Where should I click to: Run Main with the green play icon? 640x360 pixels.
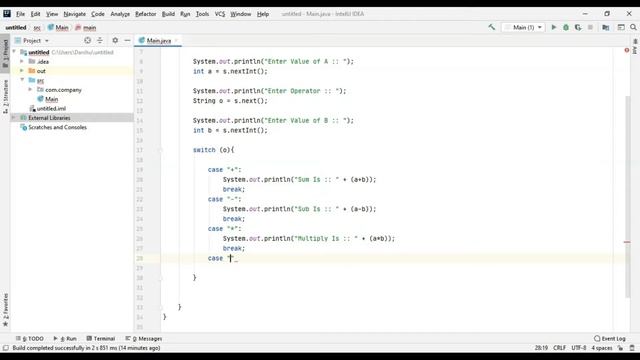[x=553, y=27]
